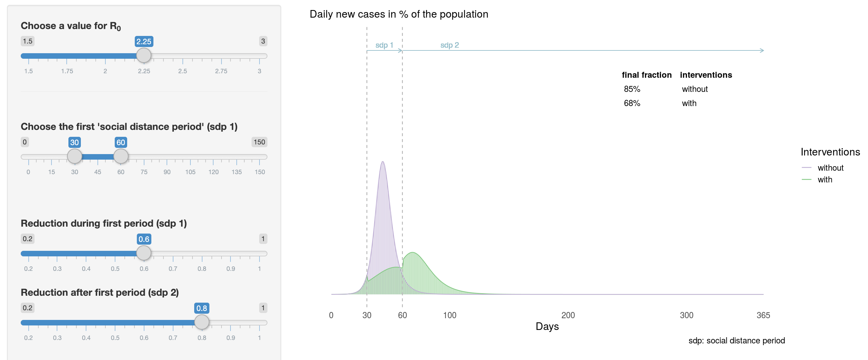Select the right handle of sdp 1 range slider
Viewport: 868px width, 360px height.
pyautogui.click(x=121, y=156)
